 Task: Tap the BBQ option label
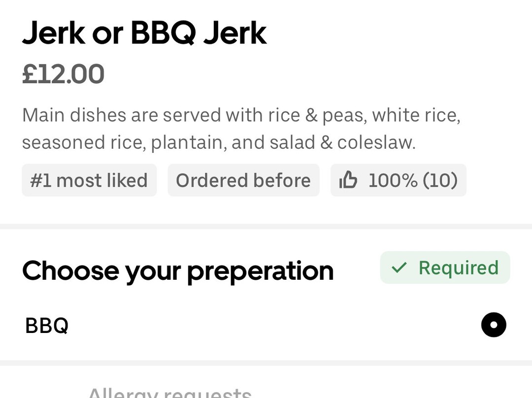47,326
